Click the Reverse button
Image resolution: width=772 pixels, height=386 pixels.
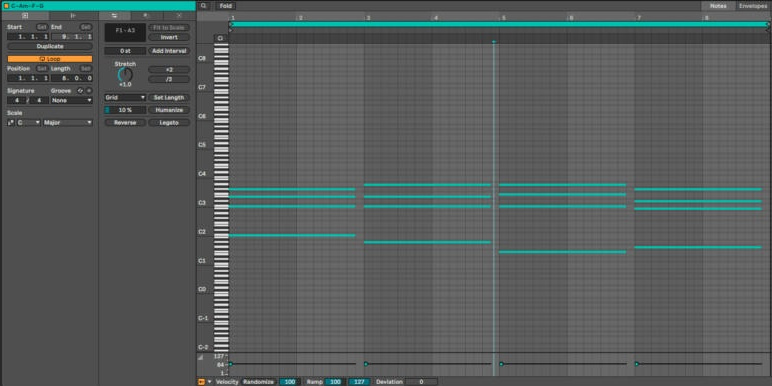pyautogui.click(x=125, y=123)
